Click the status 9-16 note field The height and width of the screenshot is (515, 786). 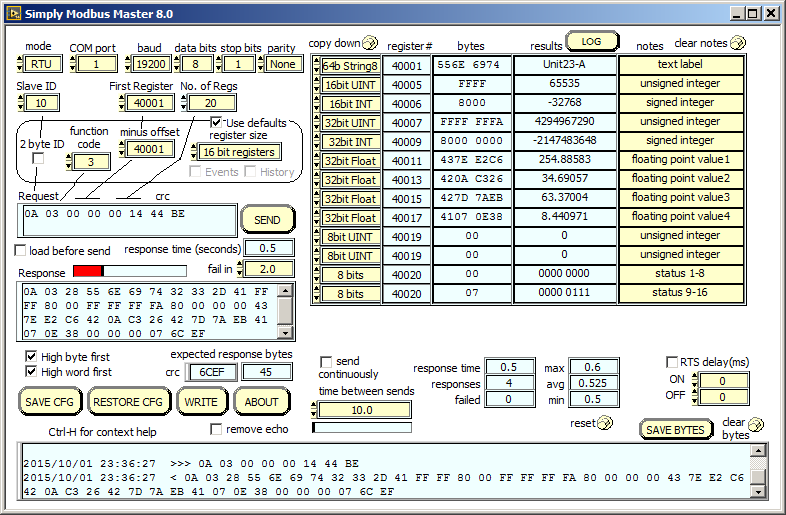coord(680,292)
